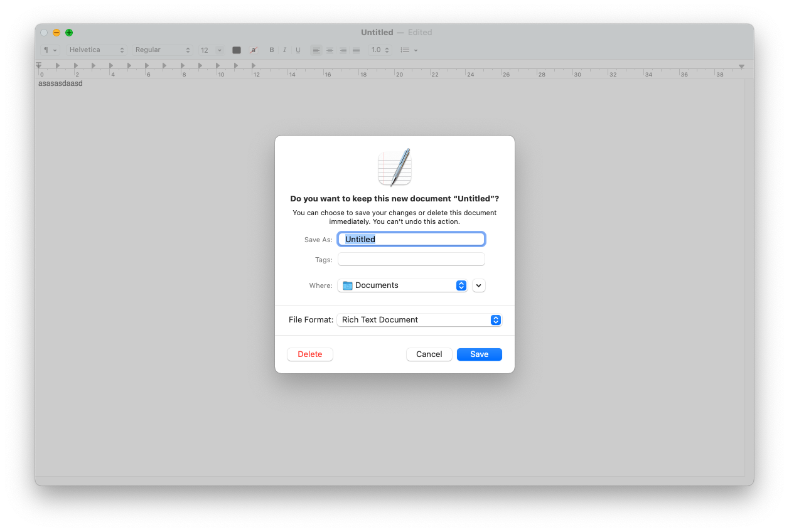
Task: Open the Where location dropdown showing Documents
Action: 402,285
